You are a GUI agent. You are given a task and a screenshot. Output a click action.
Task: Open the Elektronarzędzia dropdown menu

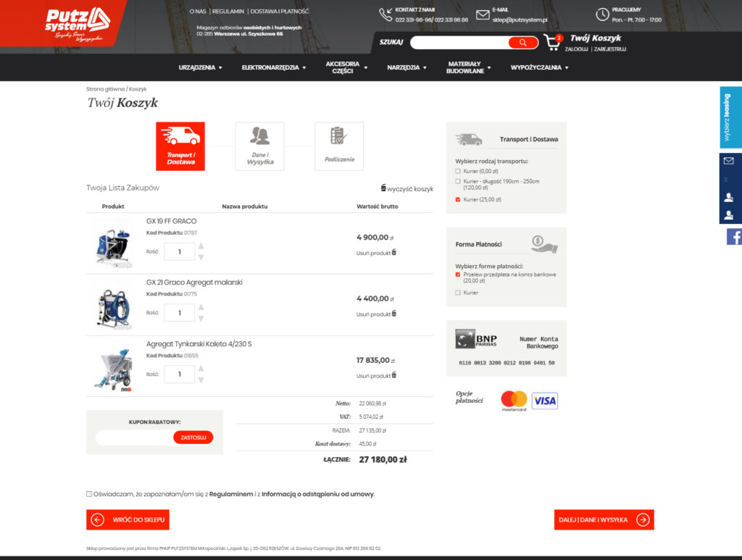coord(273,67)
